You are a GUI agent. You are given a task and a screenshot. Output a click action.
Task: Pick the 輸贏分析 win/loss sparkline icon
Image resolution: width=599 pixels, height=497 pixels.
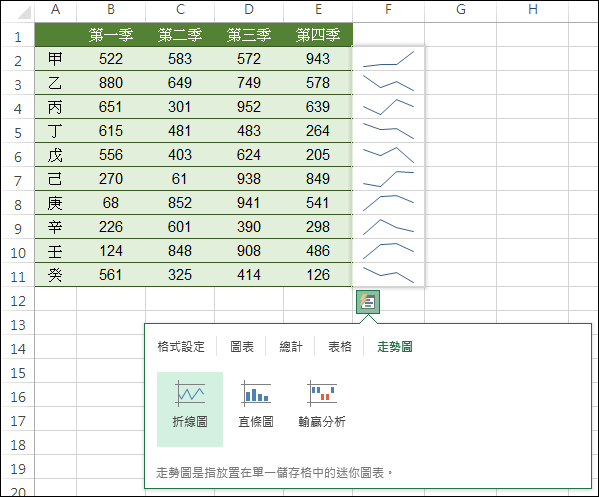(x=322, y=393)
